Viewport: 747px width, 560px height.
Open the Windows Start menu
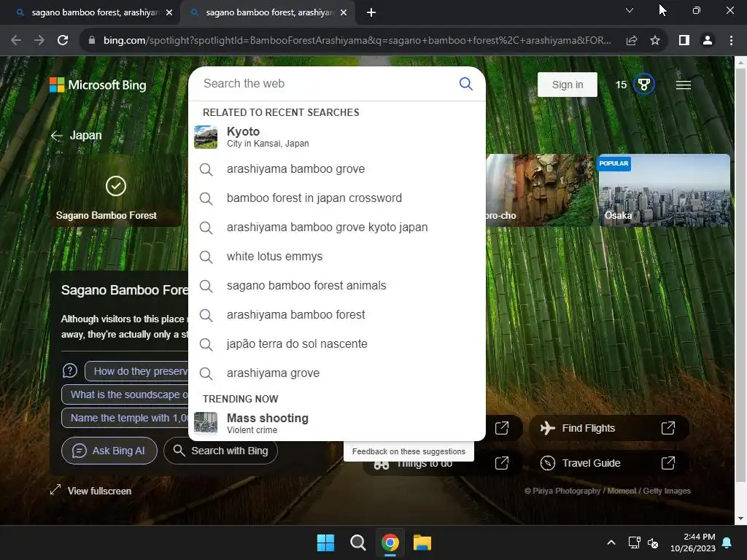coord(326,542)
